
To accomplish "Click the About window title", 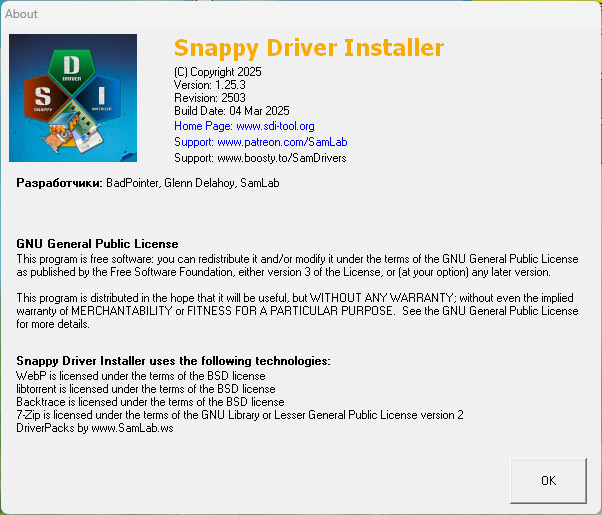I will click(x=21, y=14).
